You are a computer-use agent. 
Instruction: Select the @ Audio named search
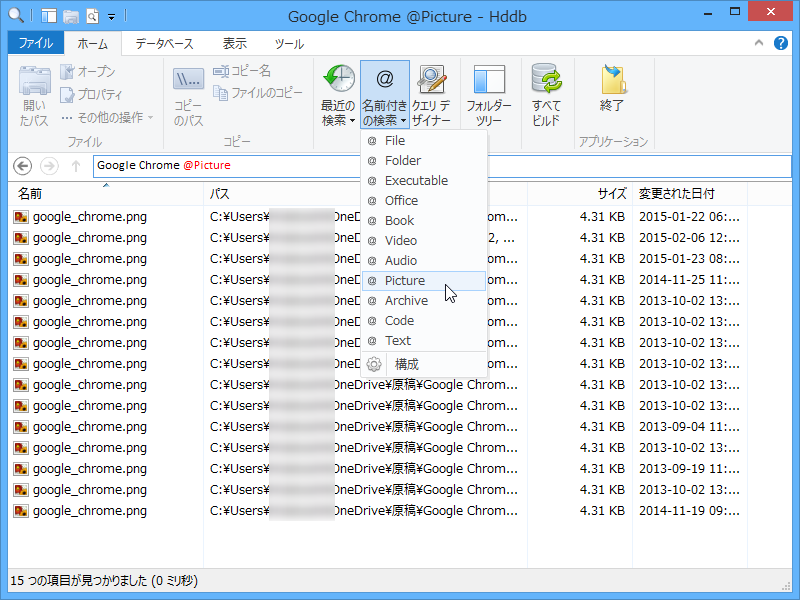[x=423, y=260]
